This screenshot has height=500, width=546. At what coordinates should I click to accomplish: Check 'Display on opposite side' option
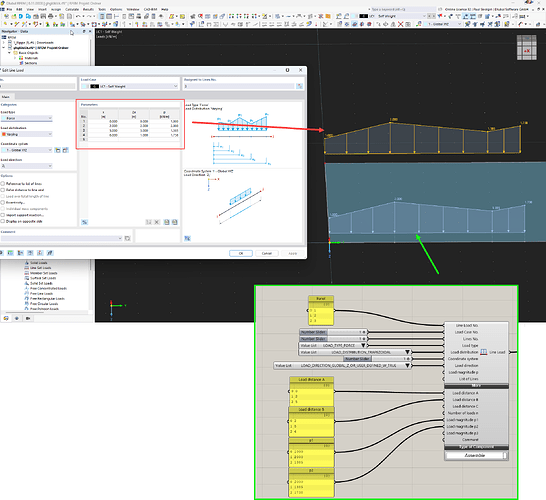click(3, 221)
